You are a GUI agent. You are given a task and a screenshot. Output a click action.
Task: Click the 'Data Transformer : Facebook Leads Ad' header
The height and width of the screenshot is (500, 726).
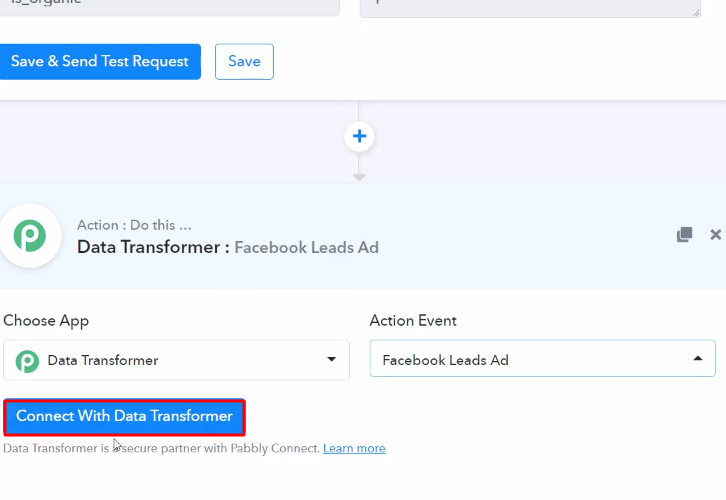[x=228, y=247]
